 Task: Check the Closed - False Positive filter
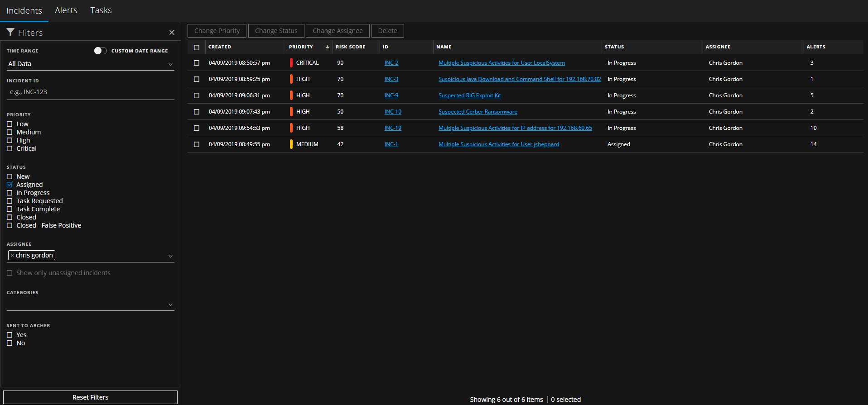(x=10, y=225)
